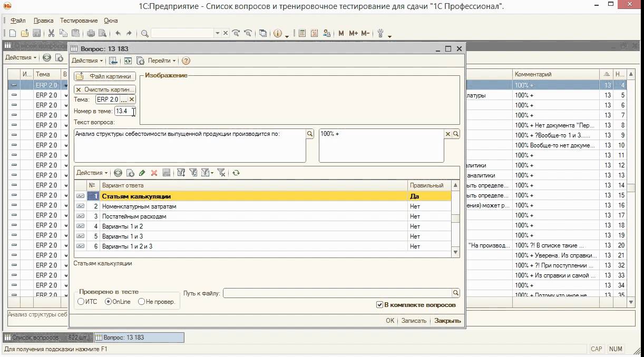The image size is (644, 357).
Task: Open Перейти dropdown menu
Action: (161, 61)
